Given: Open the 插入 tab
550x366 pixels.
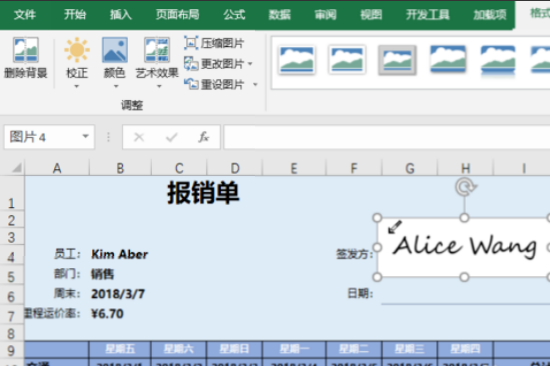Looking at the screenshot, I should click(x=121, y=15).
